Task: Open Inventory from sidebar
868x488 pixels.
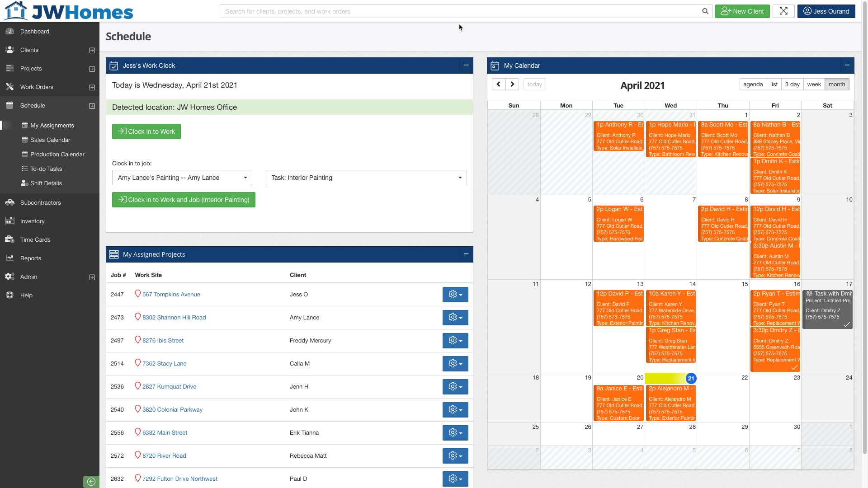Action: coord(32,221)
